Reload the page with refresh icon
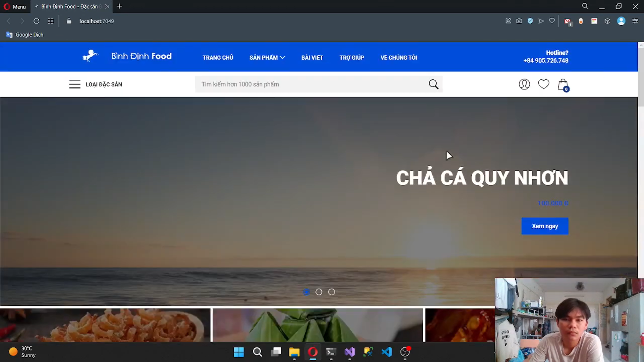644x362 pixels. point(37,21)
